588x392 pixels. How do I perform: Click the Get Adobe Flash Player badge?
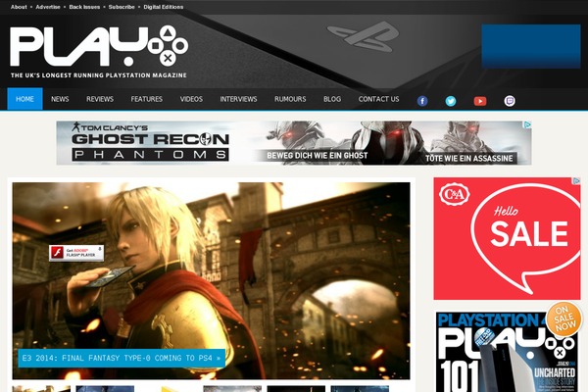pyautogui.click(x=76, y=253)
